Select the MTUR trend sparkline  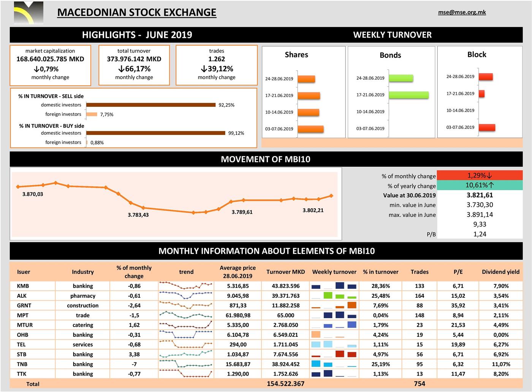(186, 325)
